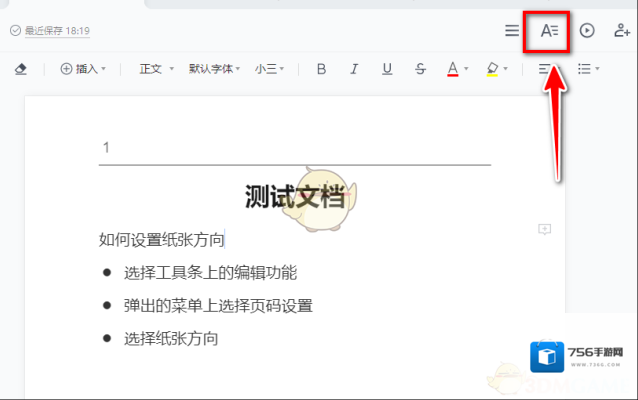Image resolution: width=638 pixels, height=400 pixels.
Task: Open the 小三 font size dropdown
Action: 270,69
